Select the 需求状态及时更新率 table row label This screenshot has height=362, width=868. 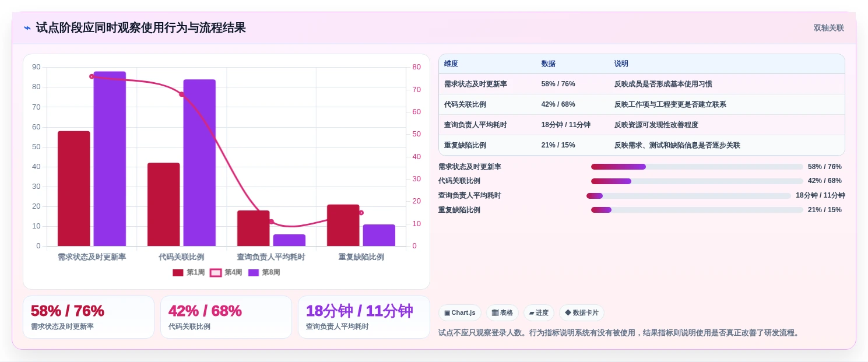coord(475,84)
